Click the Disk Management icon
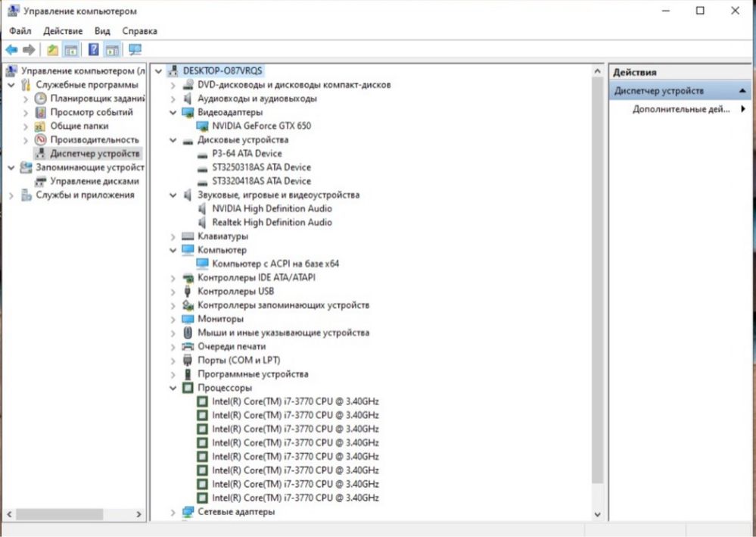The image size is (756, 537). pyautogui.click(x=41, y=182)
